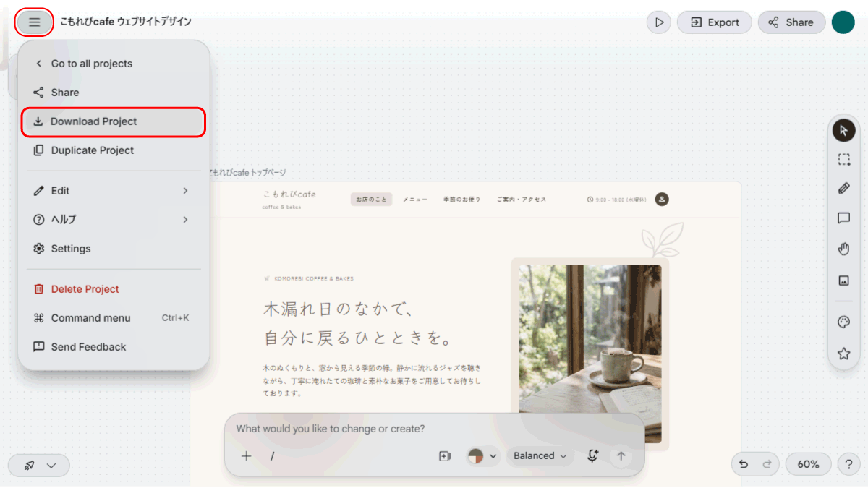Choose the pencil edit tool
The image size is (868, 488).
843,189
